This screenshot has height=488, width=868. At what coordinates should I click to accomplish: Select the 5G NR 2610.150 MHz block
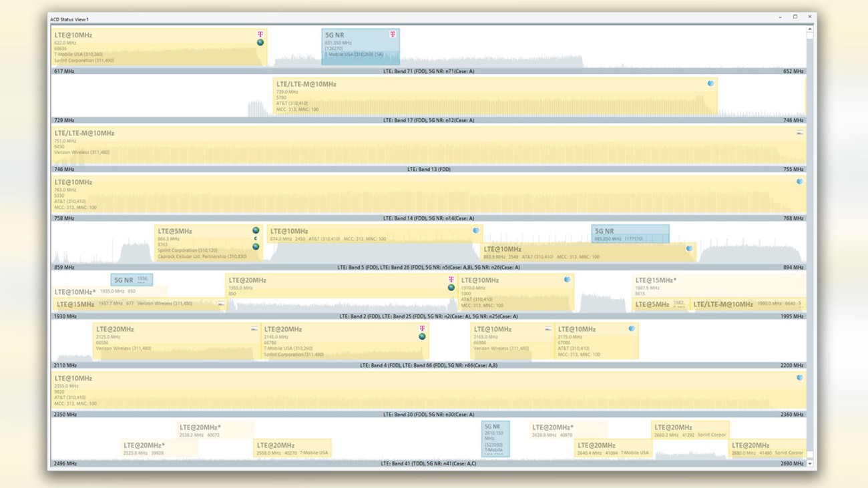click(495, 439)
